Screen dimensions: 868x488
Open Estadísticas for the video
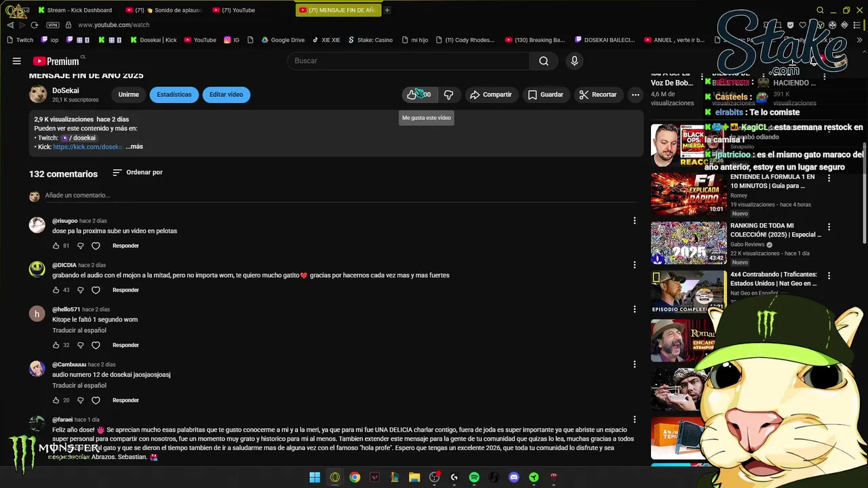[174, 95]
